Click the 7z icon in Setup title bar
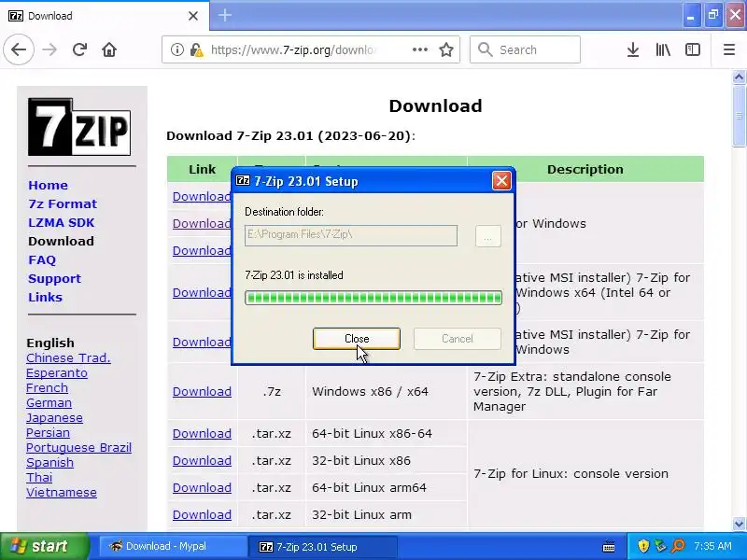 coord(243,180)
